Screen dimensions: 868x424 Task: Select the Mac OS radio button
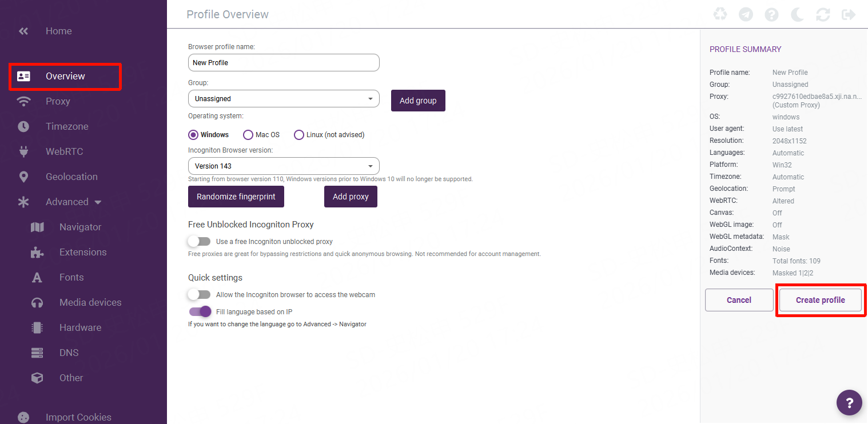click(248, 135)
